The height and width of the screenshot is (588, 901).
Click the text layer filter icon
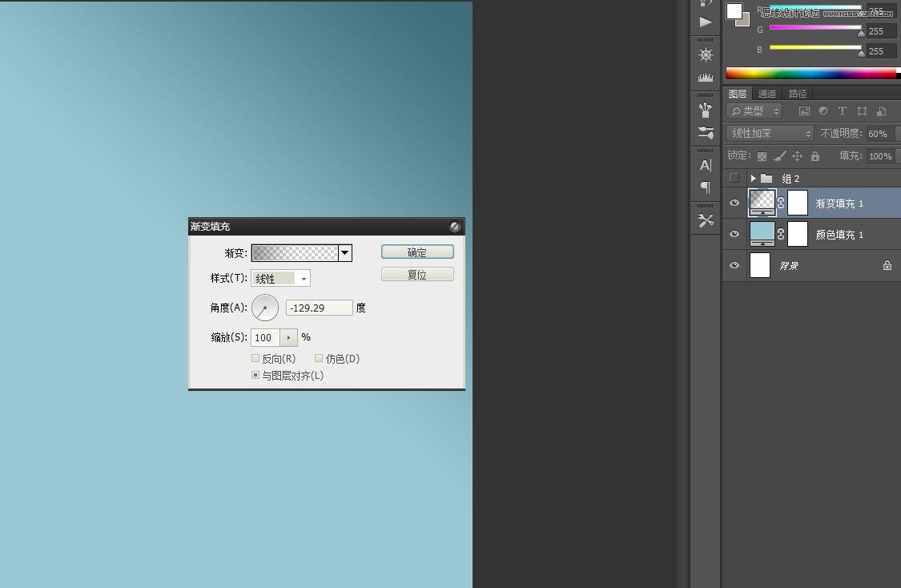843,111
